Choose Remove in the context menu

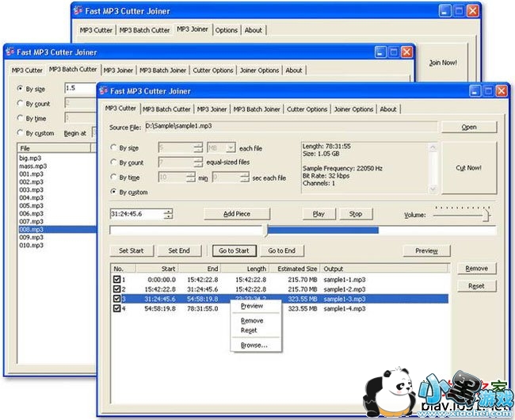(x=252, y=321)
